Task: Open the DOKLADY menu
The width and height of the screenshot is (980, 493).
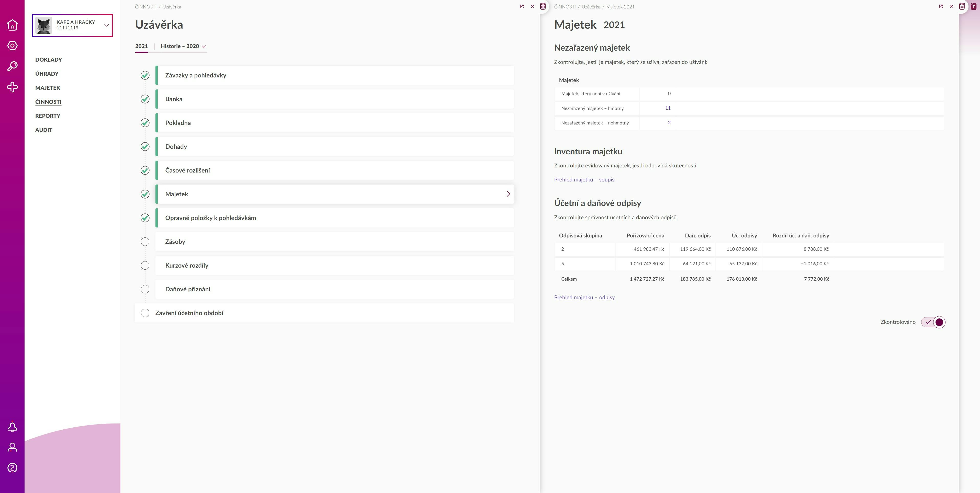Action: tap(48, 60)
